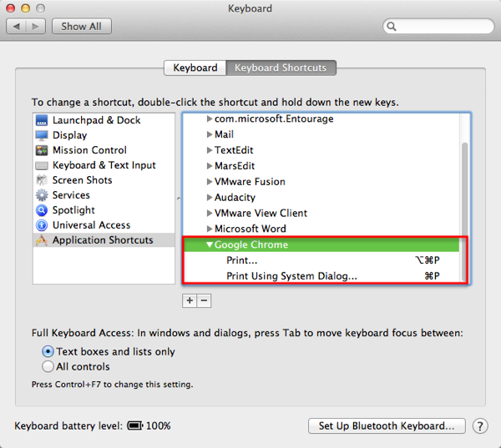Expand the com.microsoft.Entourage entry
This screenshot has height=448, width=501.
210,118
